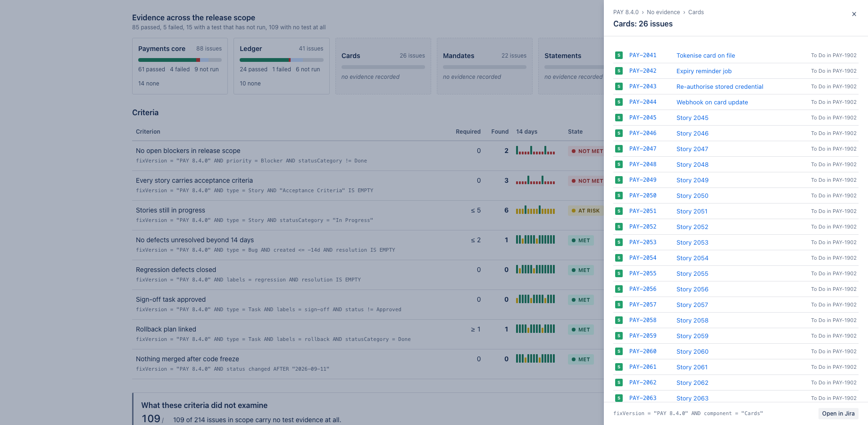The width and height of the screenshot is (868, 425).
Task: Select the Payments core evidence card
Action: click(180, 66)
